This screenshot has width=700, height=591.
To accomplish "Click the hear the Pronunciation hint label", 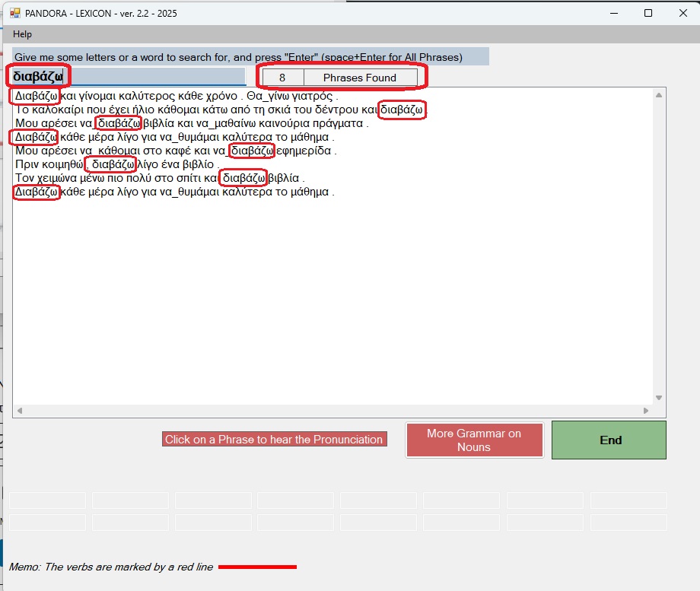I will point(274,440).
